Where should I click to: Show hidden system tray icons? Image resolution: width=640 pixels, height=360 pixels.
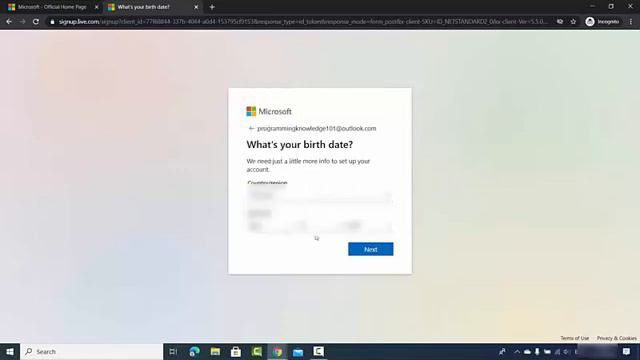click(517, 351)
